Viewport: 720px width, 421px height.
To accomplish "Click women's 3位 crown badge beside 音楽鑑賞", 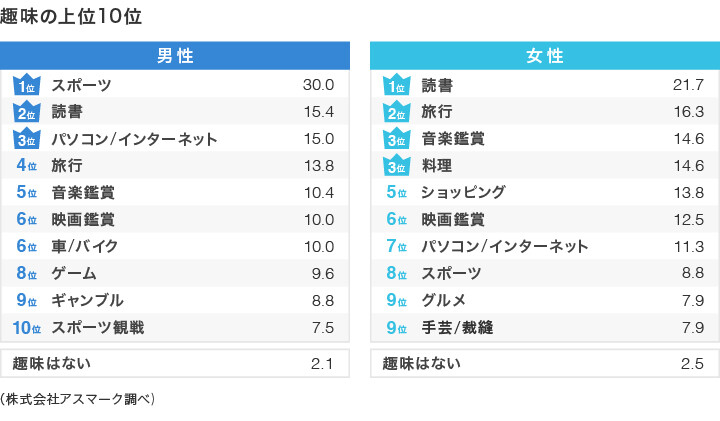I will pos(396,139).
